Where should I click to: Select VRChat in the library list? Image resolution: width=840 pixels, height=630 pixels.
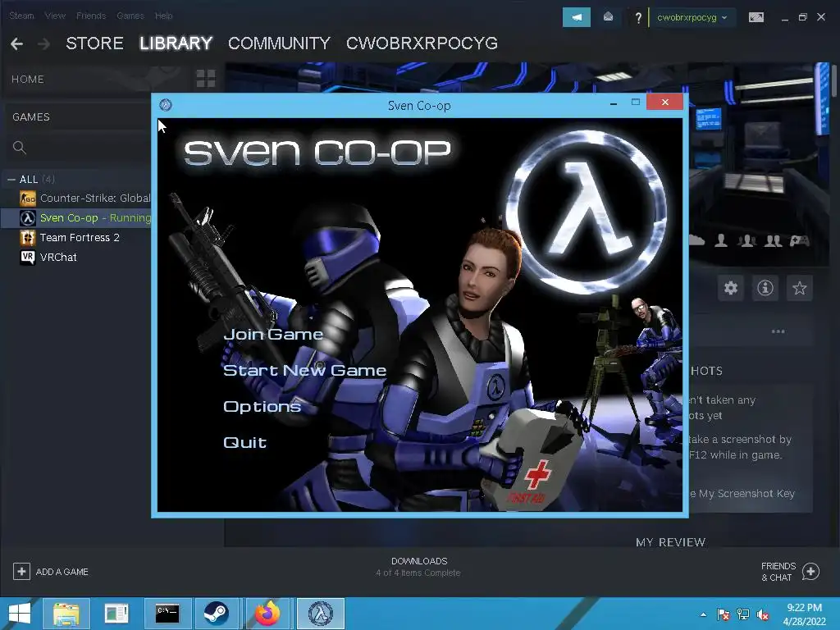pos(58,257)
